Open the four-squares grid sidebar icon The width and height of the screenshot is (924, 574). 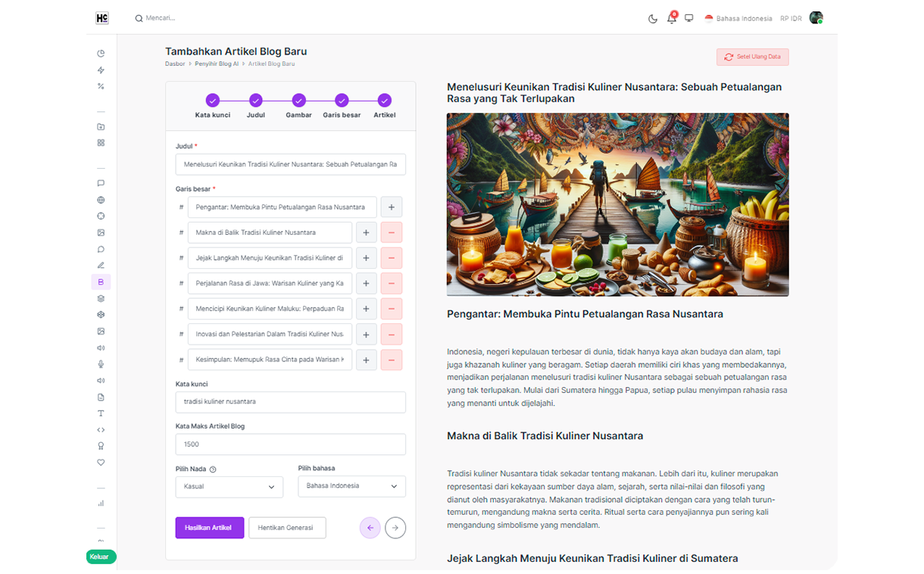point(101,143)
